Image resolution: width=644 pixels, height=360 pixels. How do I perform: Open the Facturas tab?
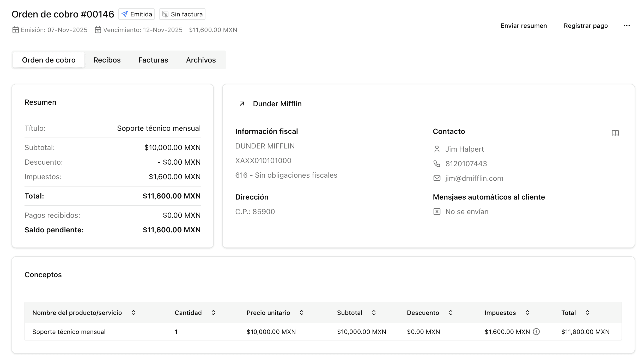153,60
